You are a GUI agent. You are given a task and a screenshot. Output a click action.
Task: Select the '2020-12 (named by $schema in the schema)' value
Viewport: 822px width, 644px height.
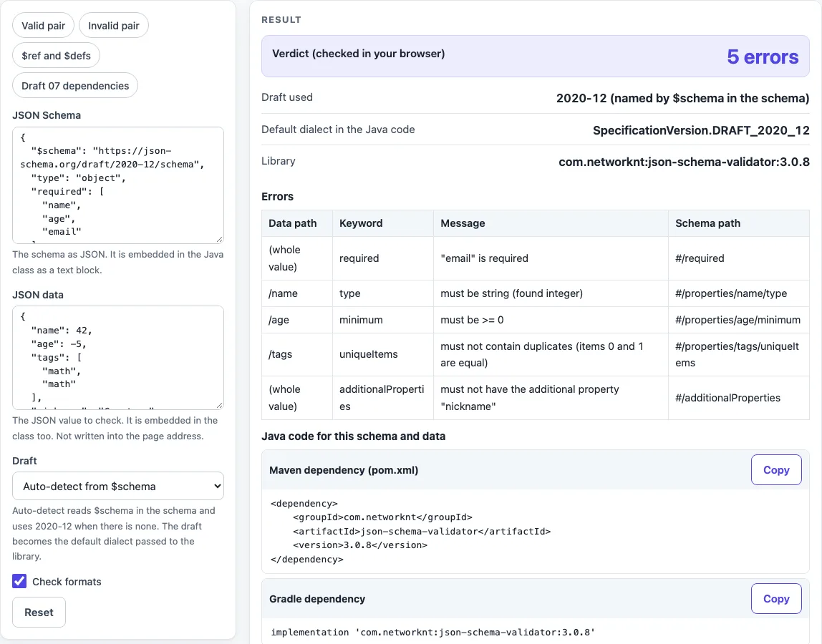pos(682,99)
